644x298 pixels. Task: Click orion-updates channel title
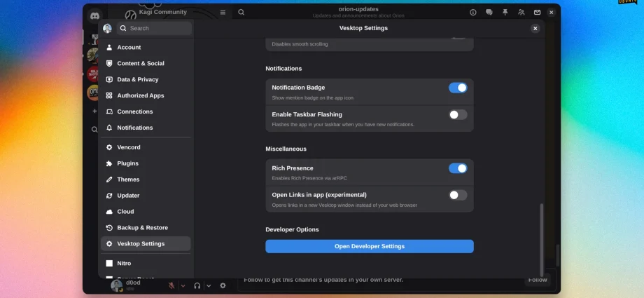tap(358, 9)
